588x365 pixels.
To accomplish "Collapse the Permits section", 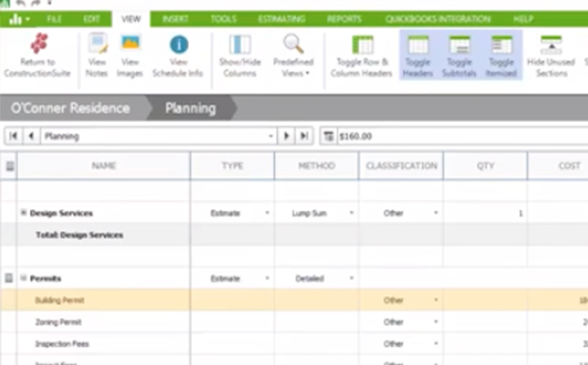I will (x=23, y=278).
